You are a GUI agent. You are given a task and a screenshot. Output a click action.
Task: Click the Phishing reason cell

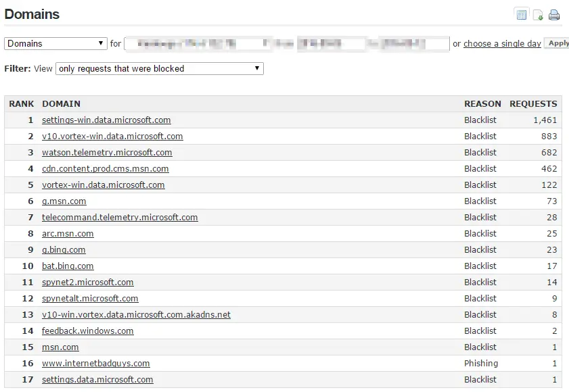[481, 364]
